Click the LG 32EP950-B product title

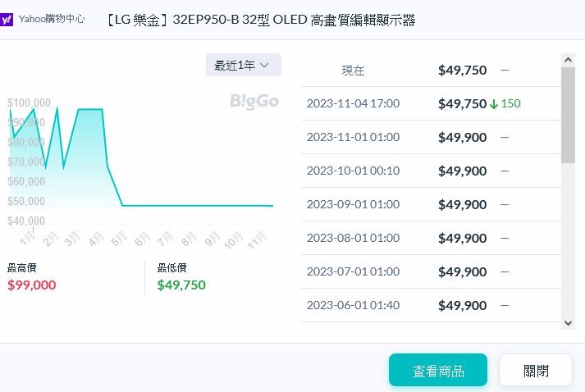point(260,20)
